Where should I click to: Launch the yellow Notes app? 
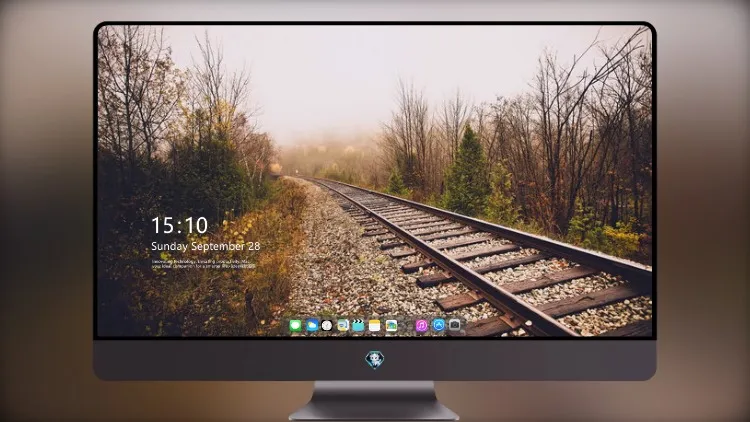point(375,326)
